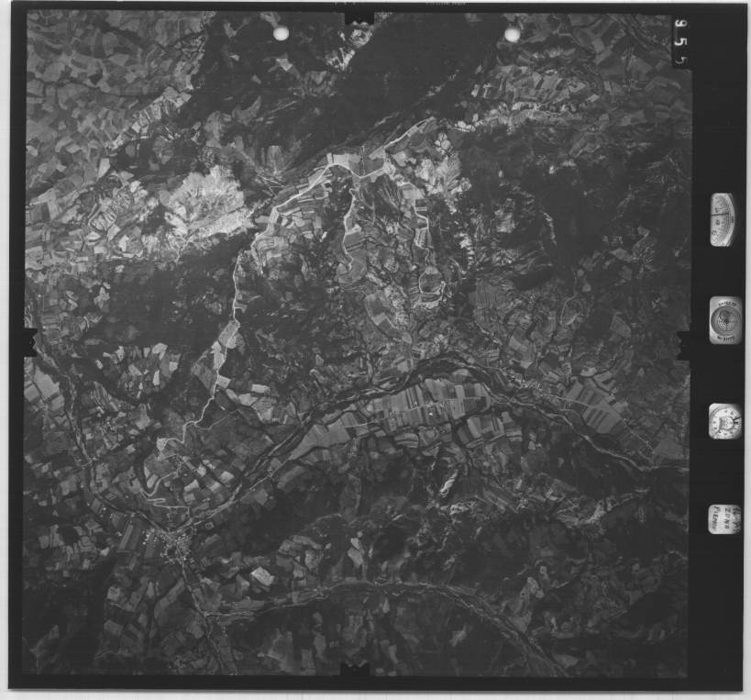Click the village cluster in lower left
This screenshot has width=751, height=700.
(174, 545)
